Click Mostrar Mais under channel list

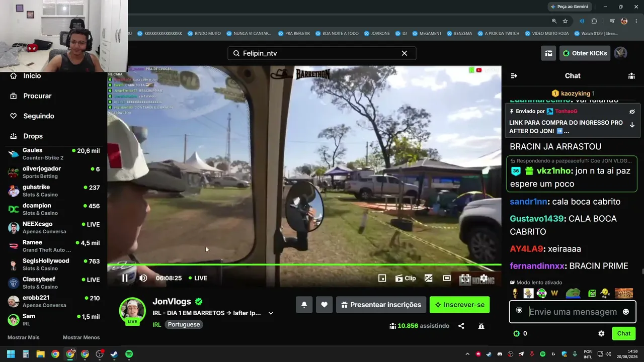[x=23, y=337]
